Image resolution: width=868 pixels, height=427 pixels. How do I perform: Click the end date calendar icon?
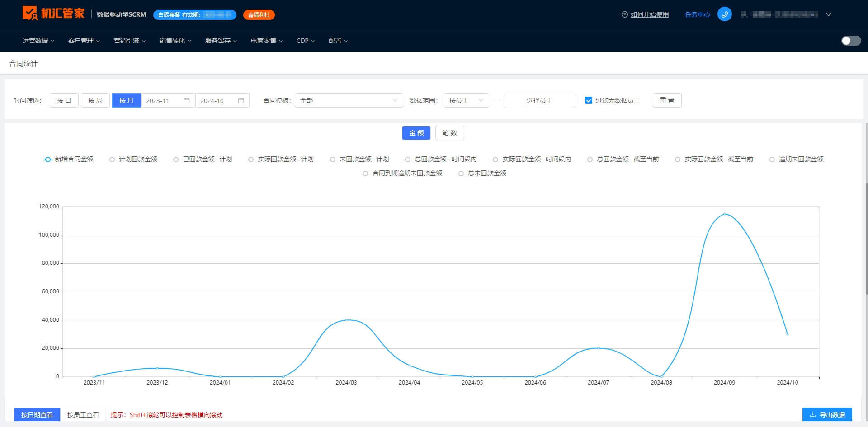(241, 100)
